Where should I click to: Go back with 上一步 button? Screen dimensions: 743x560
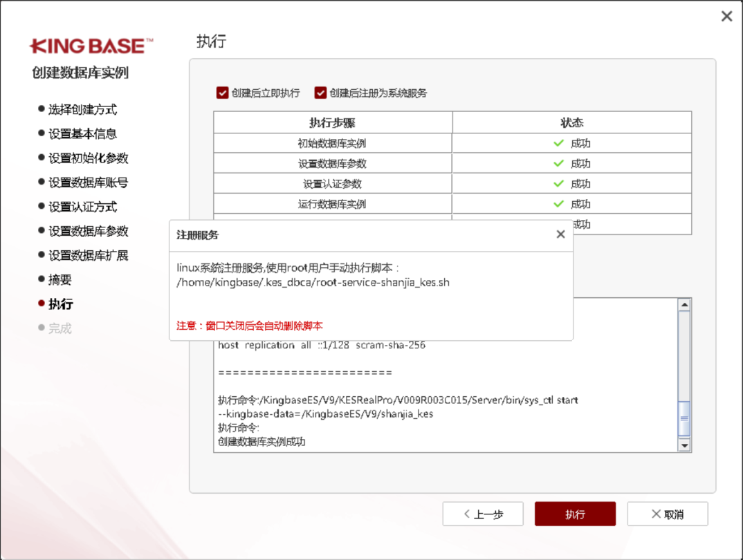click(x=483, y=514)
